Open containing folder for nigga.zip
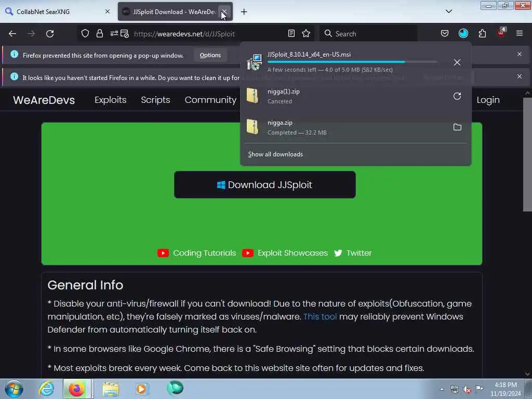The height and width of the screenshot is (399, 532). 457,127
